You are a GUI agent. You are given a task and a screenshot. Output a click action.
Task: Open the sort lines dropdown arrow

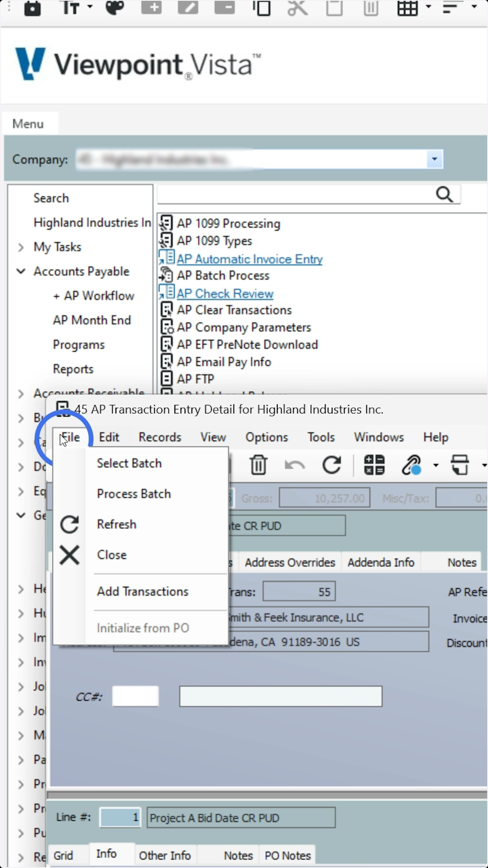(x=474, y=7)
